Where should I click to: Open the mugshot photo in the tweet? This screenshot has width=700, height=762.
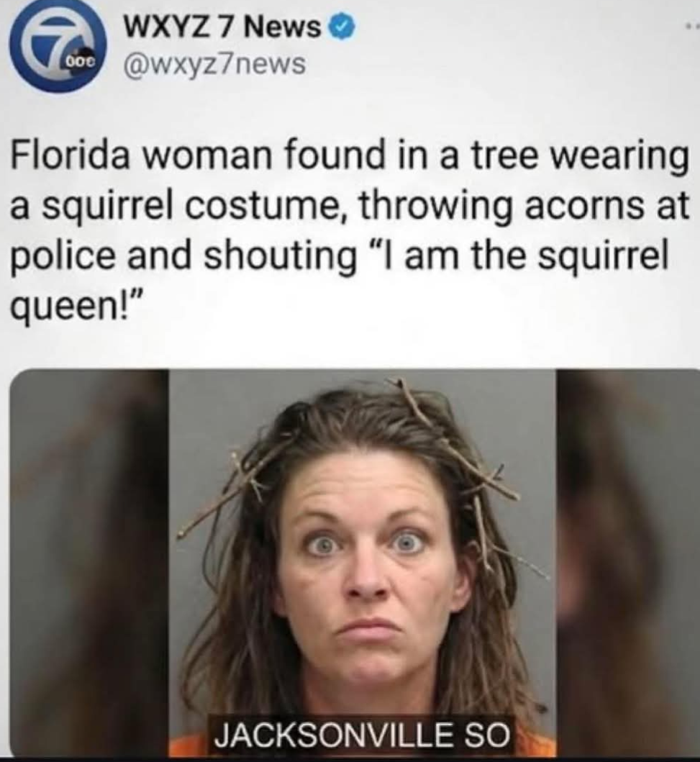(362, 563)
